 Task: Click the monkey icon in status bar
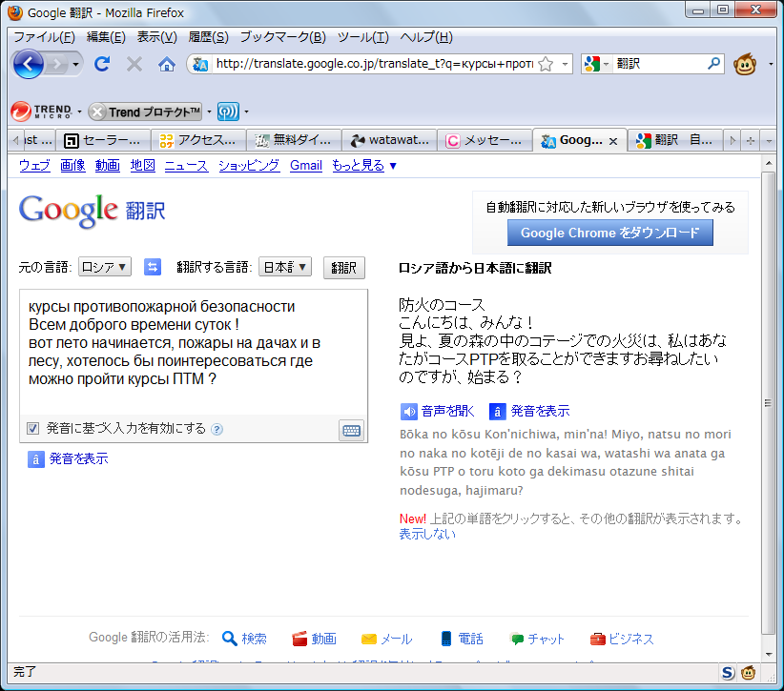[x=748, y=673]
